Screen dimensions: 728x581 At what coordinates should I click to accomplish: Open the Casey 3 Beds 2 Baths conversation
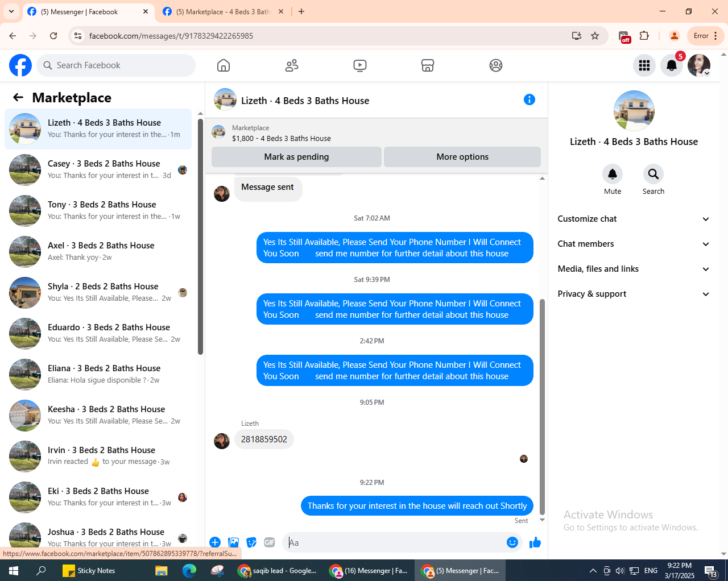pos(98,170)
